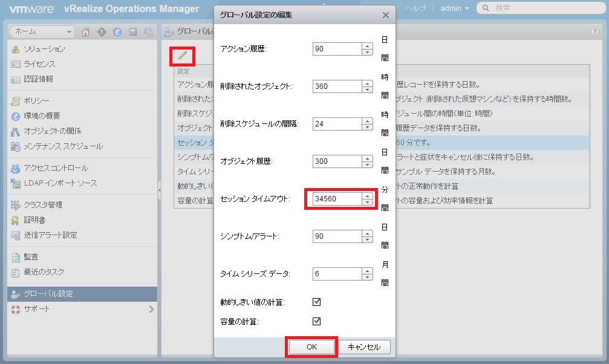This screenshot has width=609, height=364.
Task: Open the Alerts diamond icon
Action: tap(102, 32)
